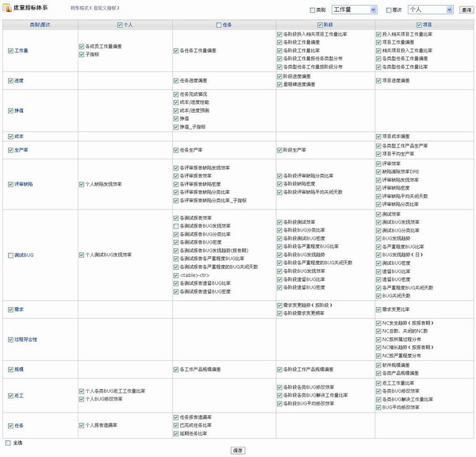Toggle the 项目 column header checkbox
This screenshot has height=457, width=476.
[418, 25]
